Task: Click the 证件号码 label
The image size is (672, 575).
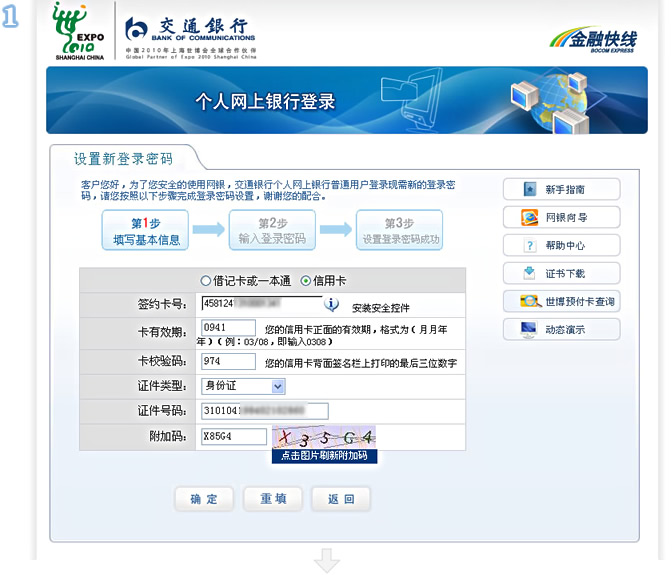Action: click(x=162, y=411)
